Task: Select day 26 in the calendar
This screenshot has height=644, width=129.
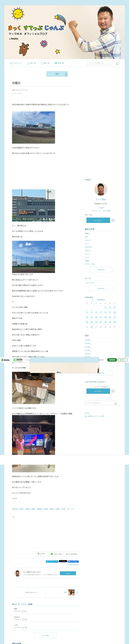Action: [x=92, y=327]
